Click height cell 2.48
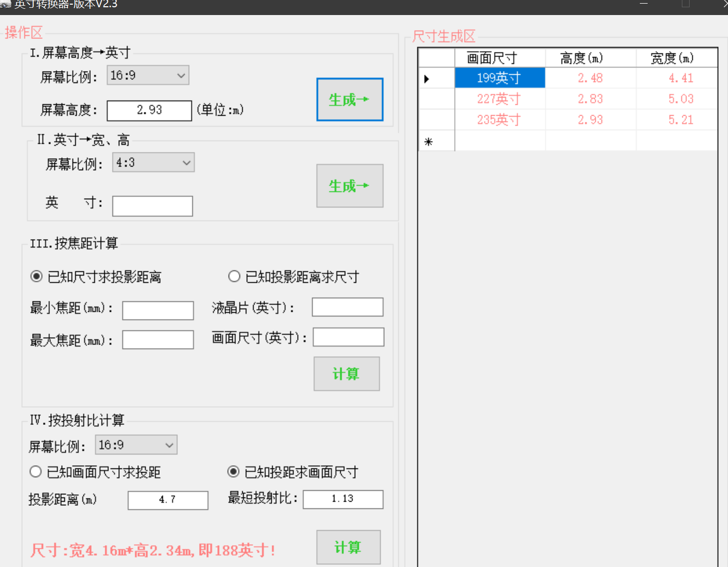Screen dimensions: 728x567 (x=591, y=78)
